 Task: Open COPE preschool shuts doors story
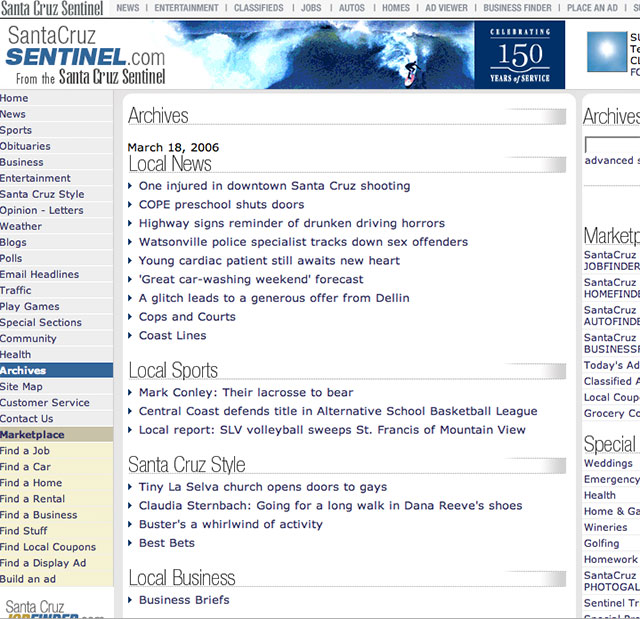pyautogui.click(x=221, y=205)
